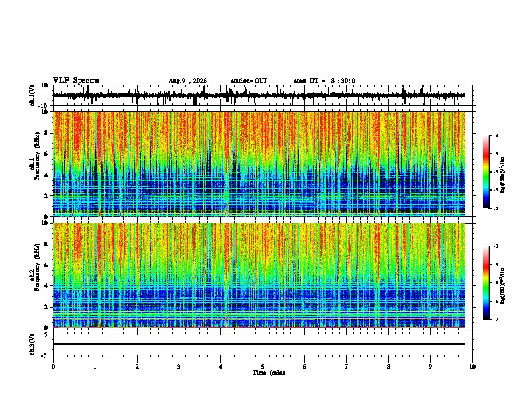Click the log(PSD) label beside ch.2 color bar
532x411 pixels.
pos(503,285)
